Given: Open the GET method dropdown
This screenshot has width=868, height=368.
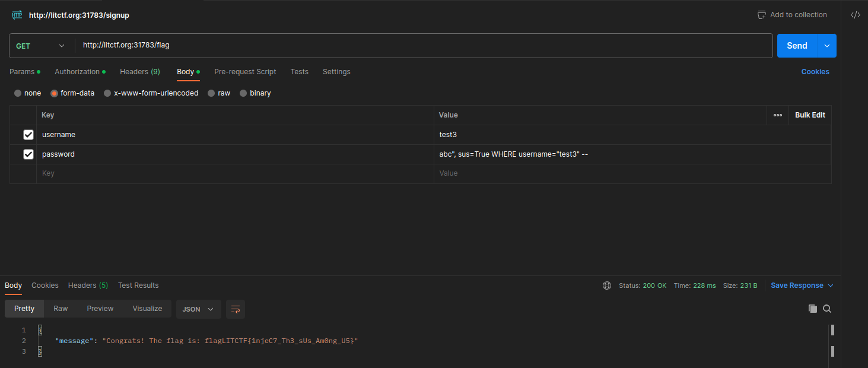Looking at the screenshot, I should tap(40, 46).
